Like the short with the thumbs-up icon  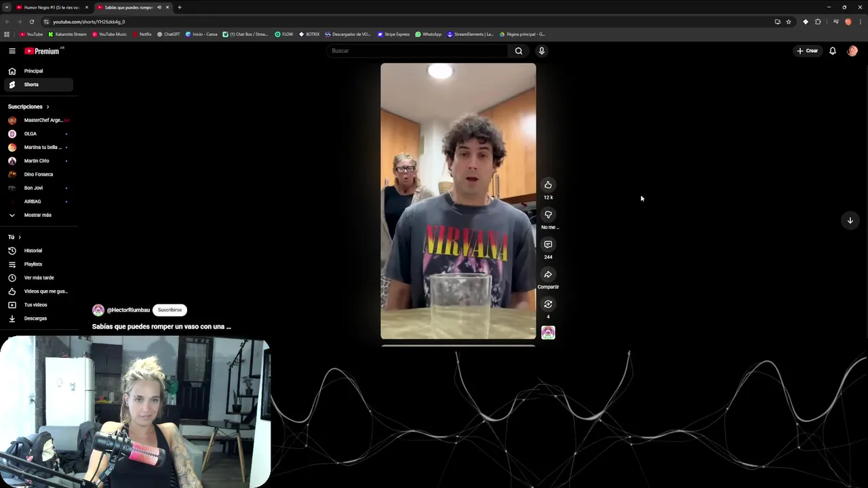pyautogui.click(x=548, y=185)
